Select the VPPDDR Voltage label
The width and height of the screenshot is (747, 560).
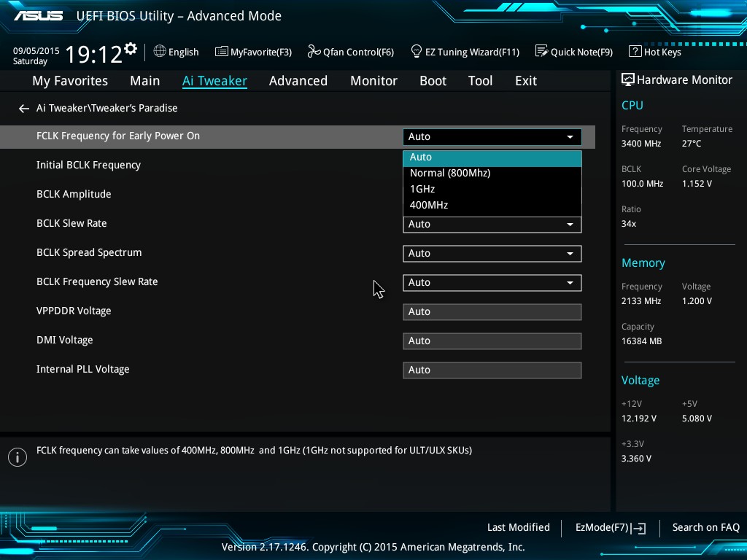point(74,311)
